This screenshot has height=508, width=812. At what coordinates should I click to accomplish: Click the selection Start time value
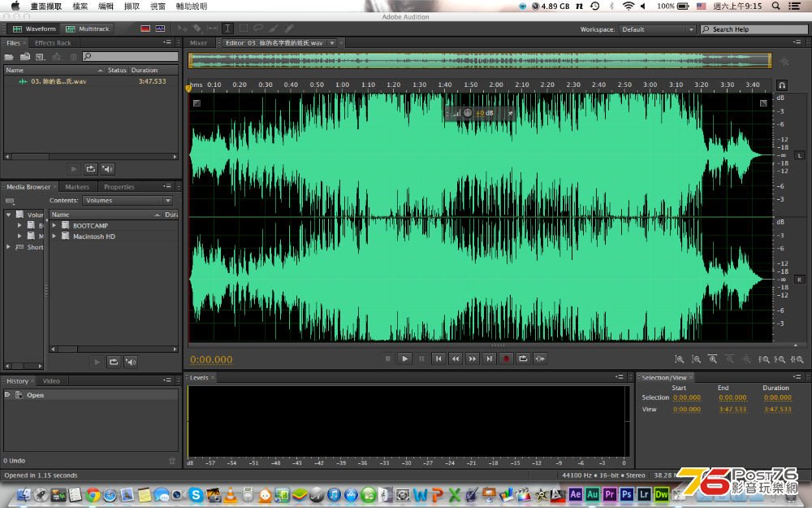tap(687, 397)
